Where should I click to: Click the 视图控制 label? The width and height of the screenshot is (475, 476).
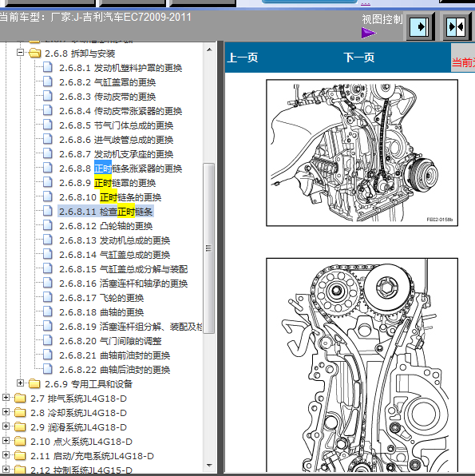382,19
